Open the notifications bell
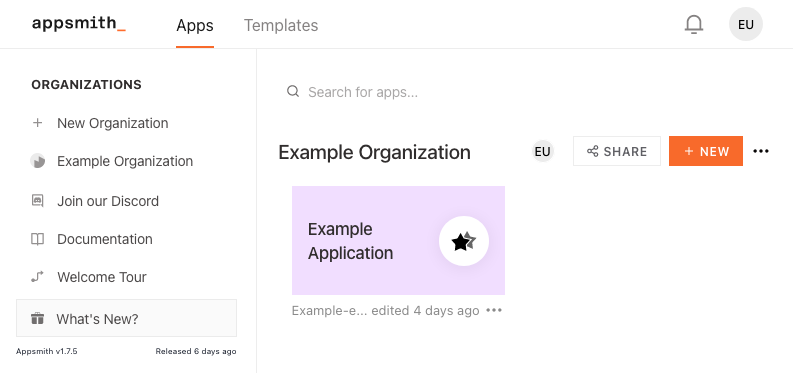The width and height of the screenshot is (793, 373). [694, 24]
